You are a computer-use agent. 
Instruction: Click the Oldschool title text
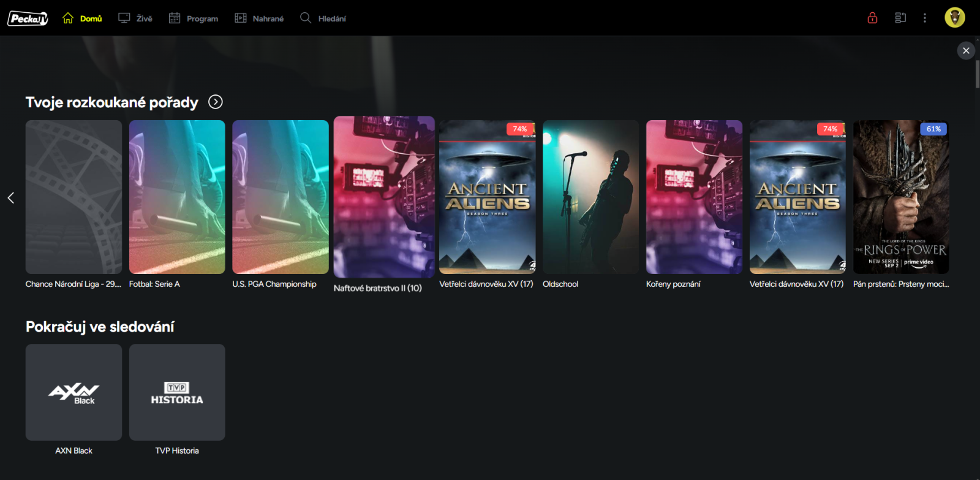560,284
